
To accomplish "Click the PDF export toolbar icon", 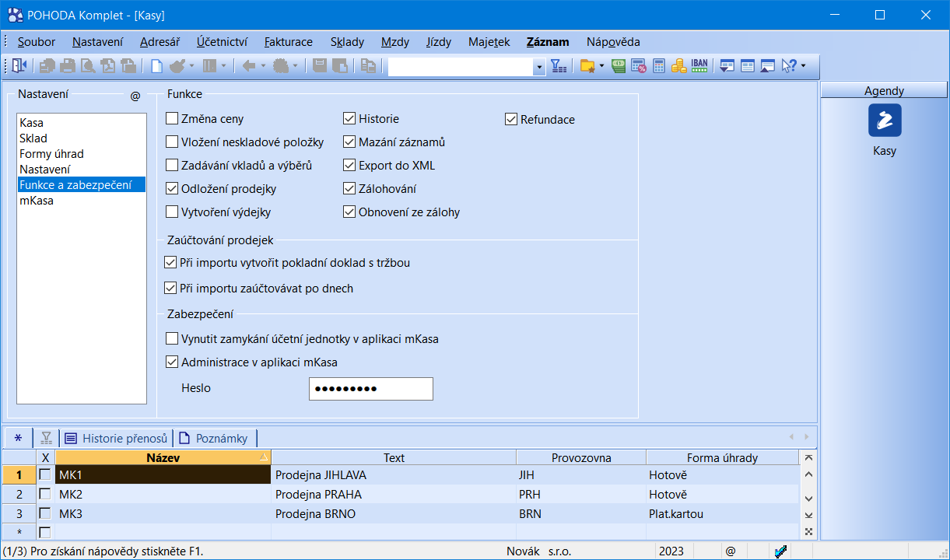I will tap(108, 66).
